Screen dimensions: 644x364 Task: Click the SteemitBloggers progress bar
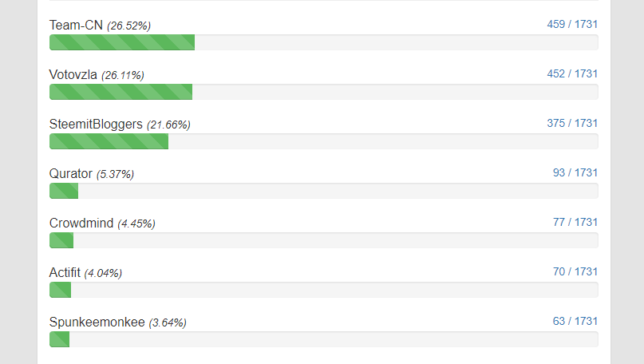tap(109, 141)
